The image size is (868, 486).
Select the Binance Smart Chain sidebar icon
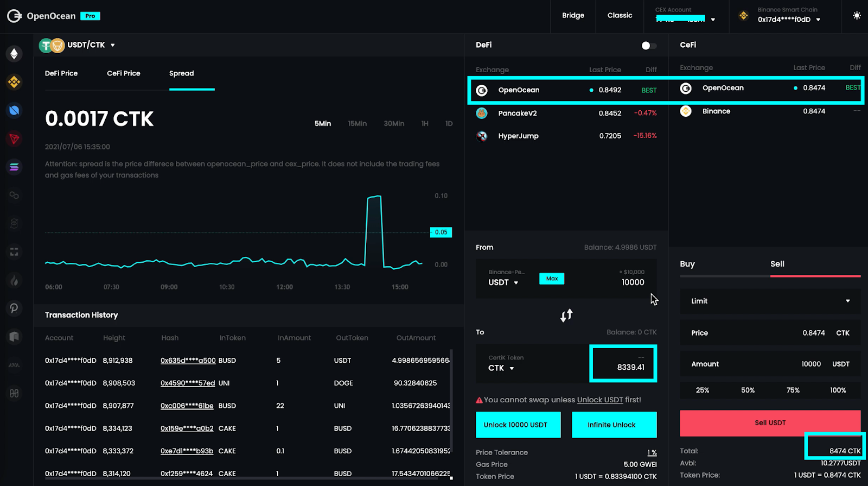pyautogui.click(x=14, y=82)
